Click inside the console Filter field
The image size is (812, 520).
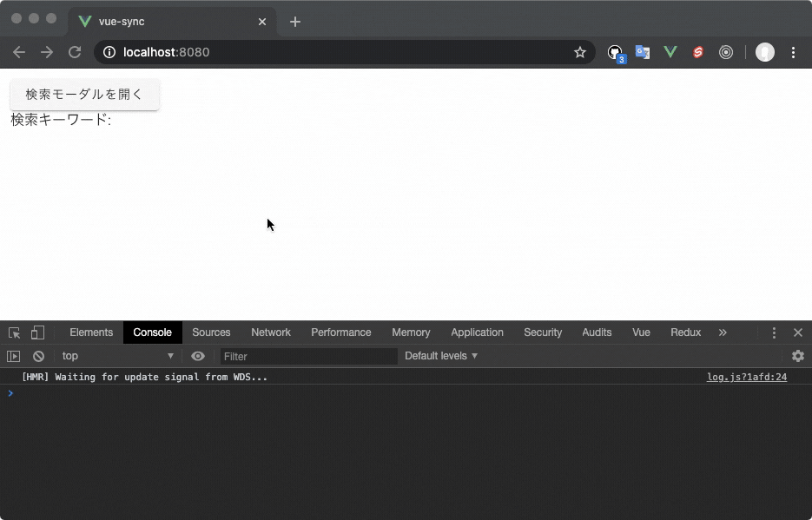[308, 356]
